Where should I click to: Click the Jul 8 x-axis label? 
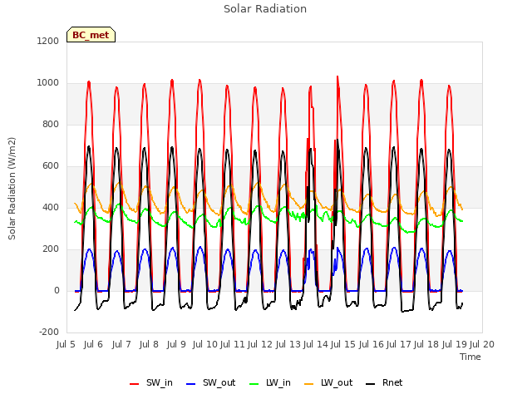point(149,344)
